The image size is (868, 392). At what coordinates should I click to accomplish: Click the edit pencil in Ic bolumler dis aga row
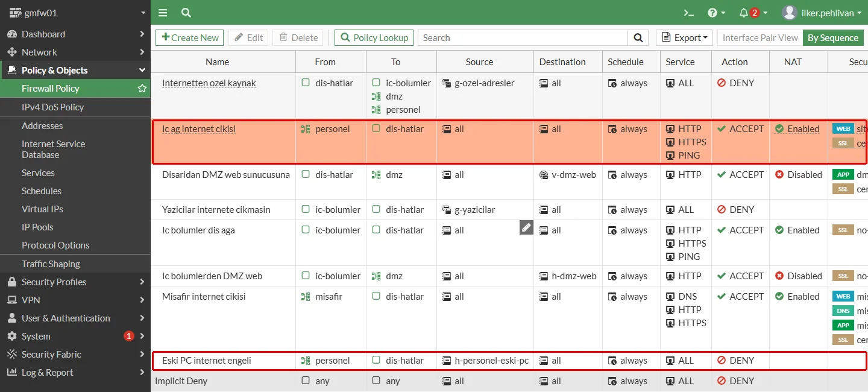pos(526,227)
